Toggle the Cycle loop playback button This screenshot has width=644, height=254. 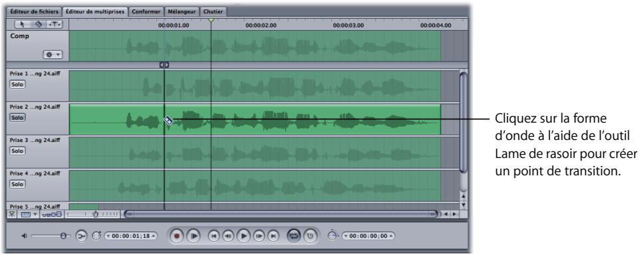click(294, 236)
